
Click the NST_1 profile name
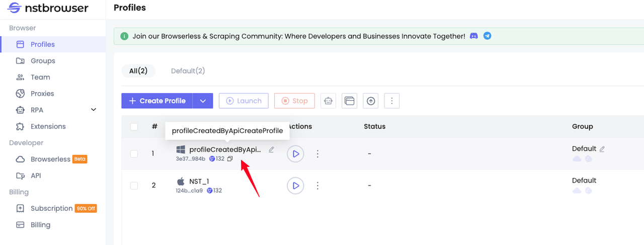tap(199, 181)
